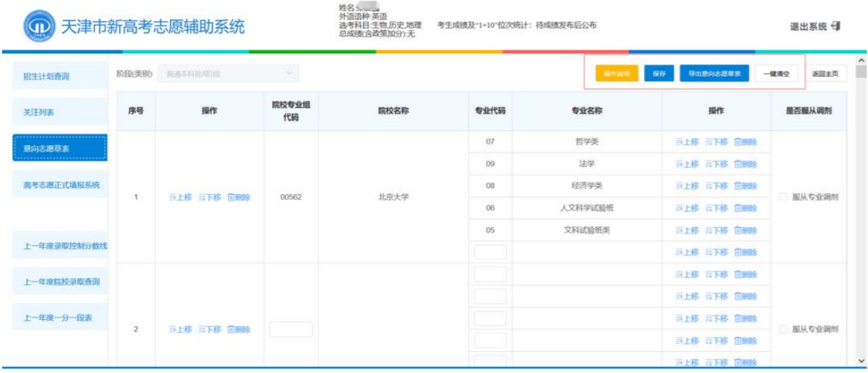This screenshot has height=373, width=868.
Task: Click the blue 保存 button
Action: point(659,74)
